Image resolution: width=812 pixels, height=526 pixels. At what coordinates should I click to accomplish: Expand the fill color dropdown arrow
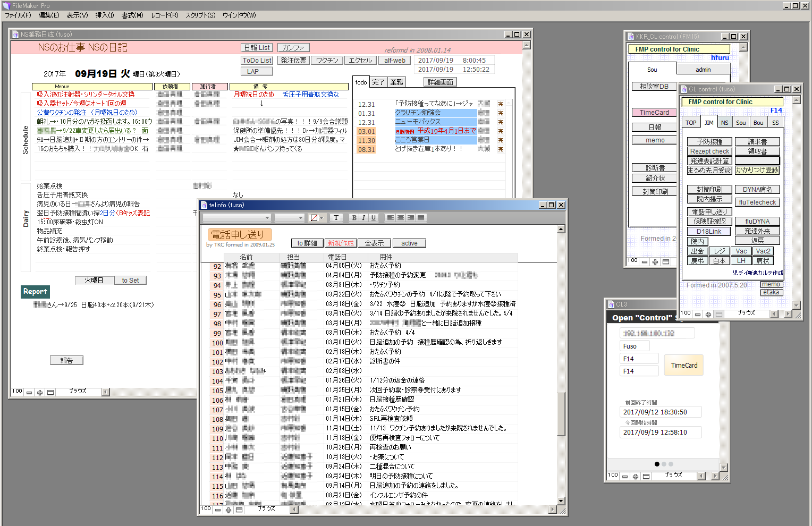[x=322, y=218]
